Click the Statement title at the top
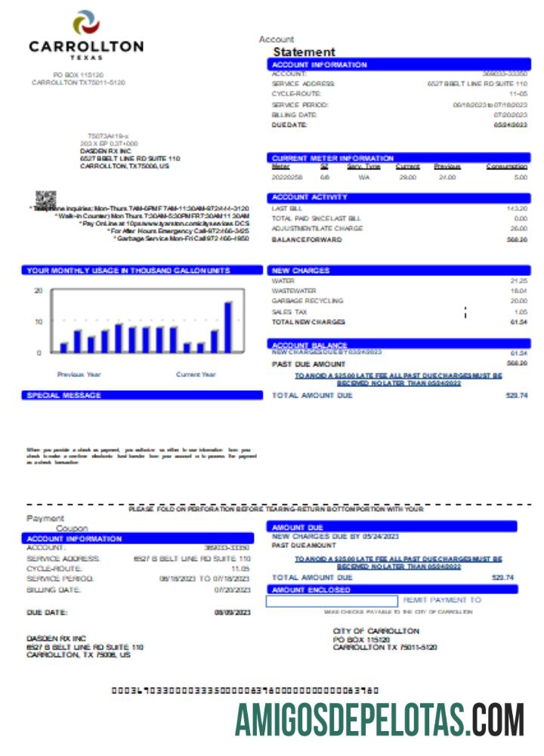Image resolution: width=544 pixels, height=756 pixels. click(304, 51)
